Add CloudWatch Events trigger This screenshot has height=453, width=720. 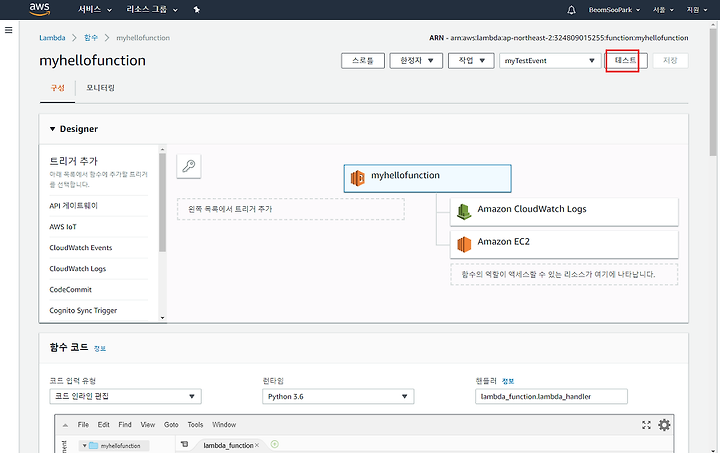(x=81, y=248)
